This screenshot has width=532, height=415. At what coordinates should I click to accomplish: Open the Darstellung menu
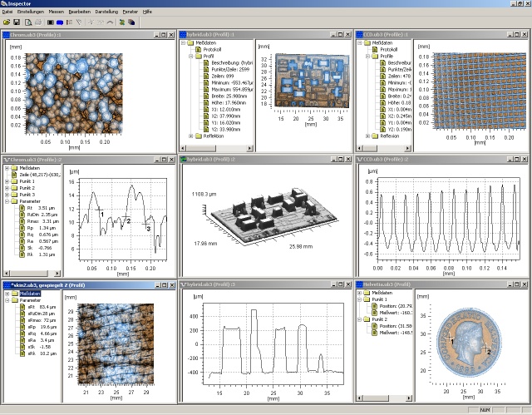(106, 12)
